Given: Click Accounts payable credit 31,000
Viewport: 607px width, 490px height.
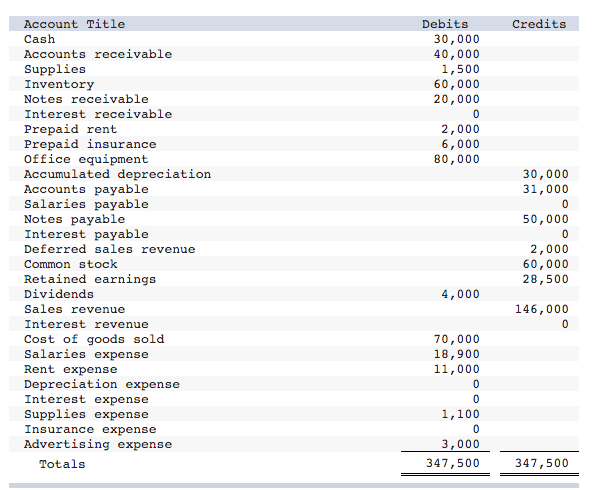Looking at the screenshot, I should [545, 189].
